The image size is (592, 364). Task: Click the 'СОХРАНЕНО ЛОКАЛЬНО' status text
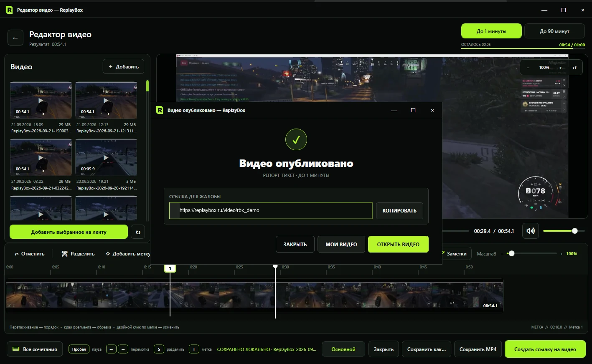coord(267,349)
